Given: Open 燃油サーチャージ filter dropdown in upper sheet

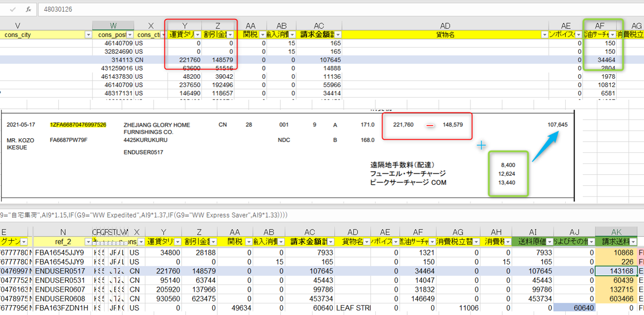Looking at the screenshot, I should click(x=612, y=35).
